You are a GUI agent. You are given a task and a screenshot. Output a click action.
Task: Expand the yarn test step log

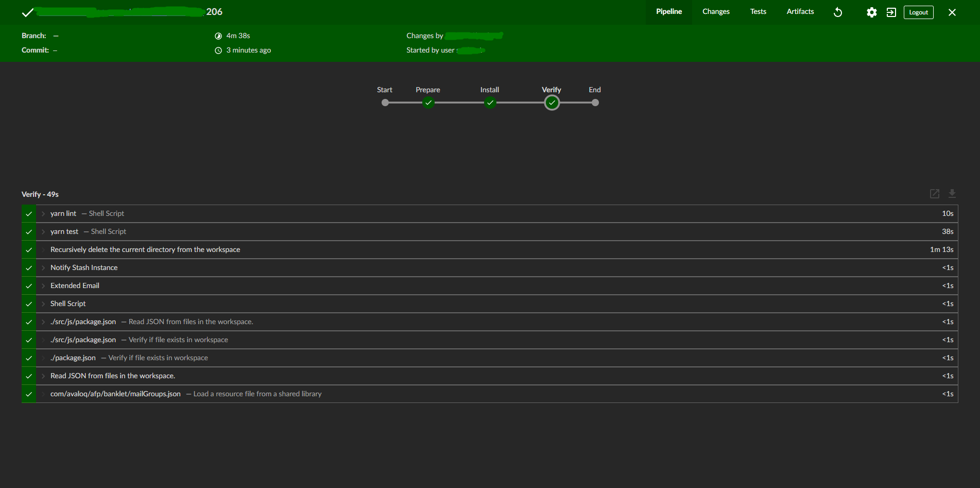64,231
